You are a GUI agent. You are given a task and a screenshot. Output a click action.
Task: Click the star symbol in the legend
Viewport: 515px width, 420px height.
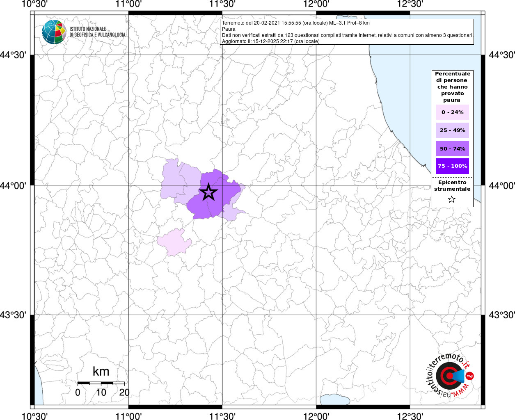click(x=452, y=199)
